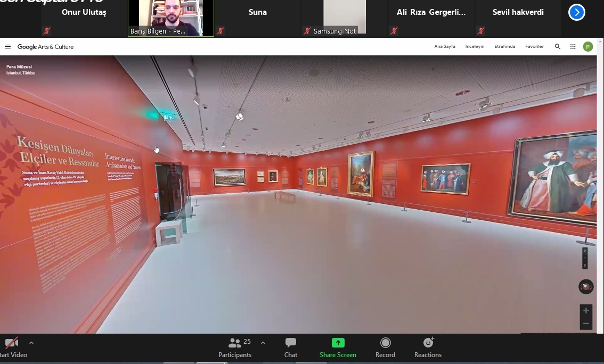Click the Kesişen Dünyalar wall title
Image resolution: width=604 pixels, height=364 pixels.
tap(58, 152)
